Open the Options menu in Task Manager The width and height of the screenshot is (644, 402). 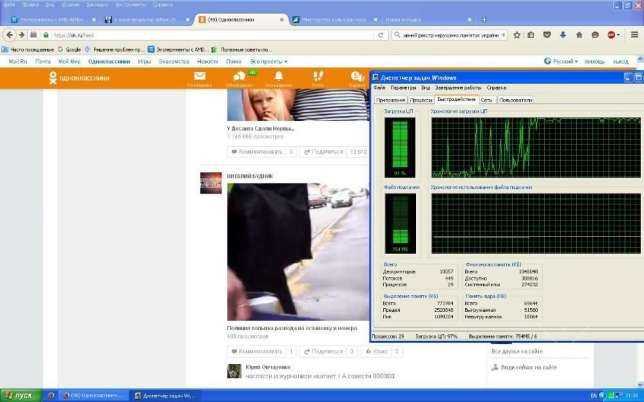(x=403, y=88)
